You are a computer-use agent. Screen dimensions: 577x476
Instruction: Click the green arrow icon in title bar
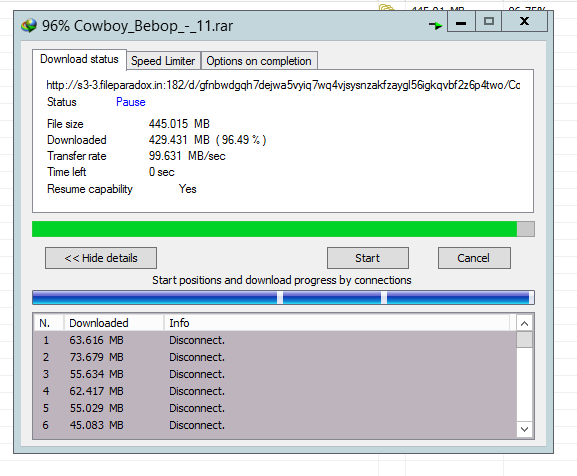point(435,25)
